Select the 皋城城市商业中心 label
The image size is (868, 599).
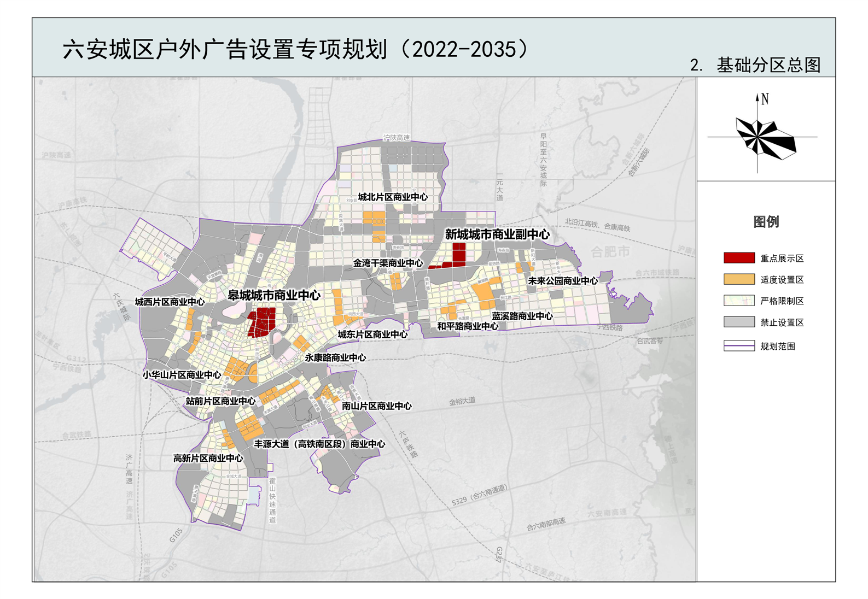point(274,296)
